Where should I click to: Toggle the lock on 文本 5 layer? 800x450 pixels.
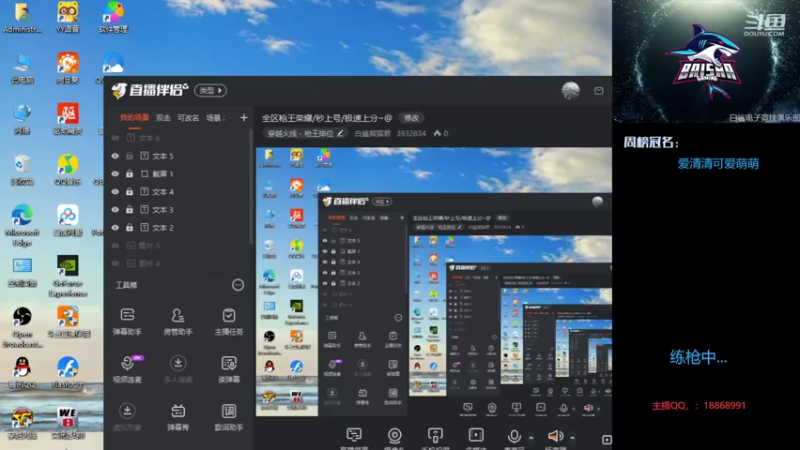pyautogui.click(x=130, y=156)
